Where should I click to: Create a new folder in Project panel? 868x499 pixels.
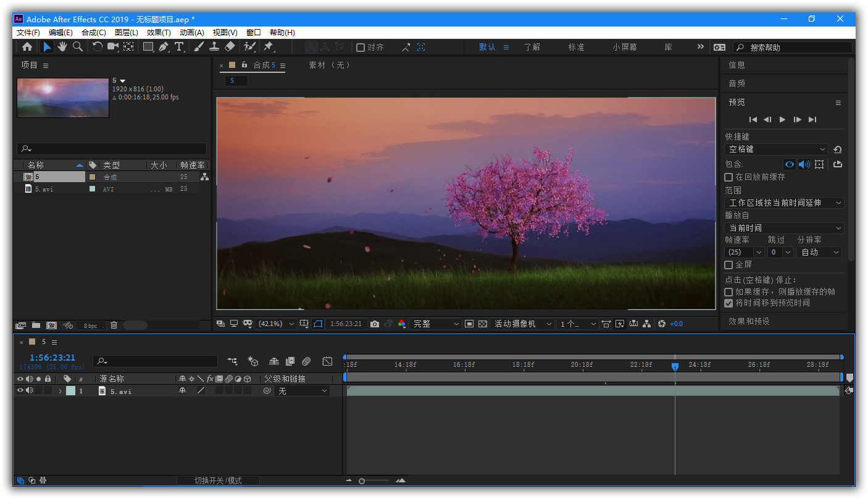(x=36, y=325)
